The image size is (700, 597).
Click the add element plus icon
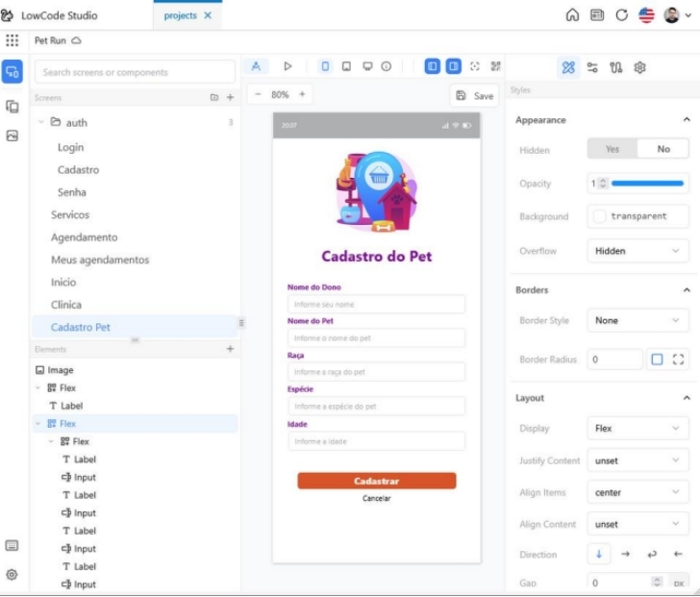pos(230,349)
